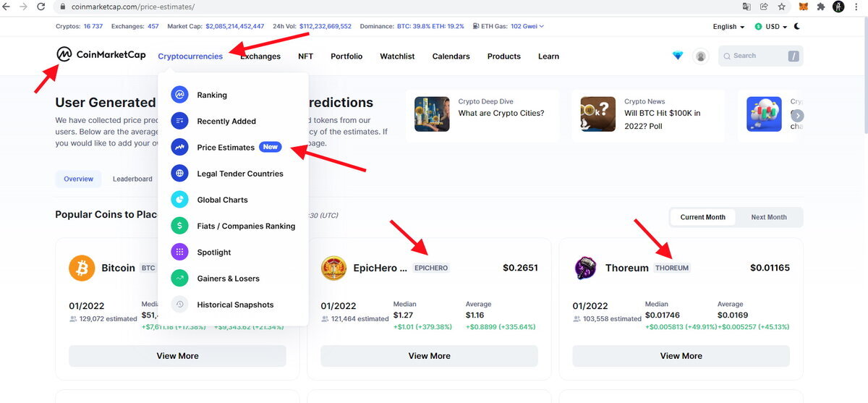The height and width of the screenshot is (403, 868).
Task: Open Global Charts menu entry
Action: click(x=222, y=200)
